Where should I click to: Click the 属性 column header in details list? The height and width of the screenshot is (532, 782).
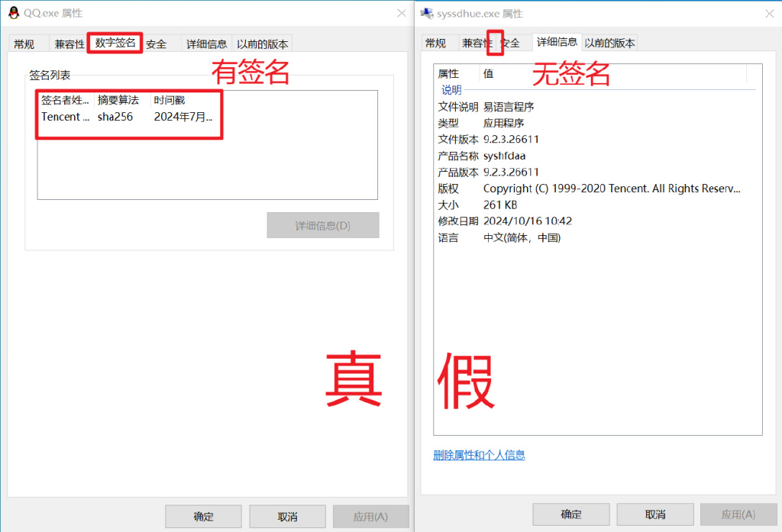(x=457, y=74)
